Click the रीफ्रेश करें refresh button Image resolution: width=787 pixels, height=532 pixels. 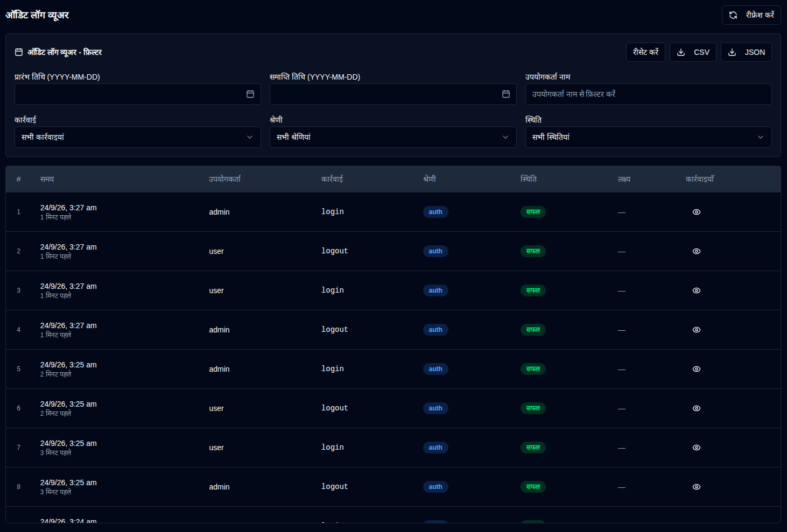[751, 15]
